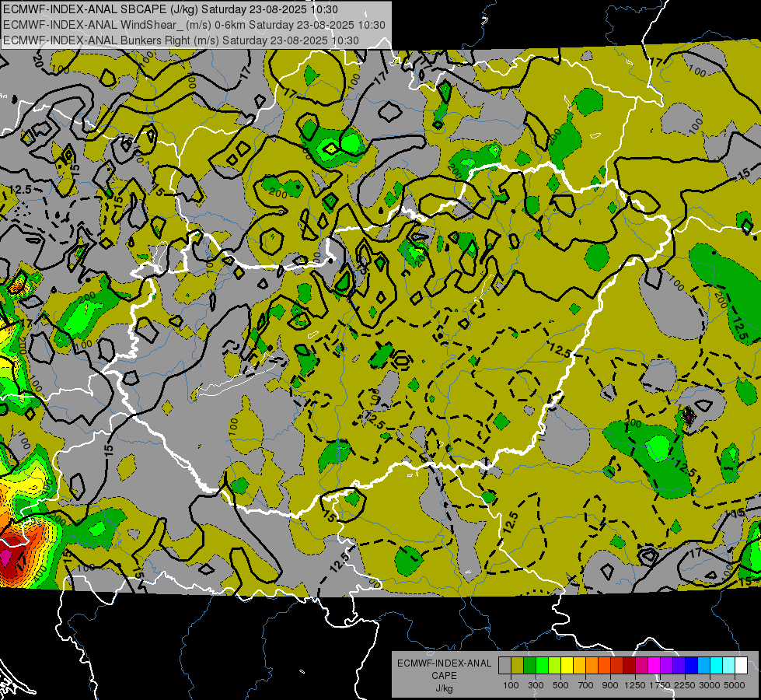Screen dimensions: 761x700
Task: Click the SBCAPE (J/kg) title line
Action: 170,9
